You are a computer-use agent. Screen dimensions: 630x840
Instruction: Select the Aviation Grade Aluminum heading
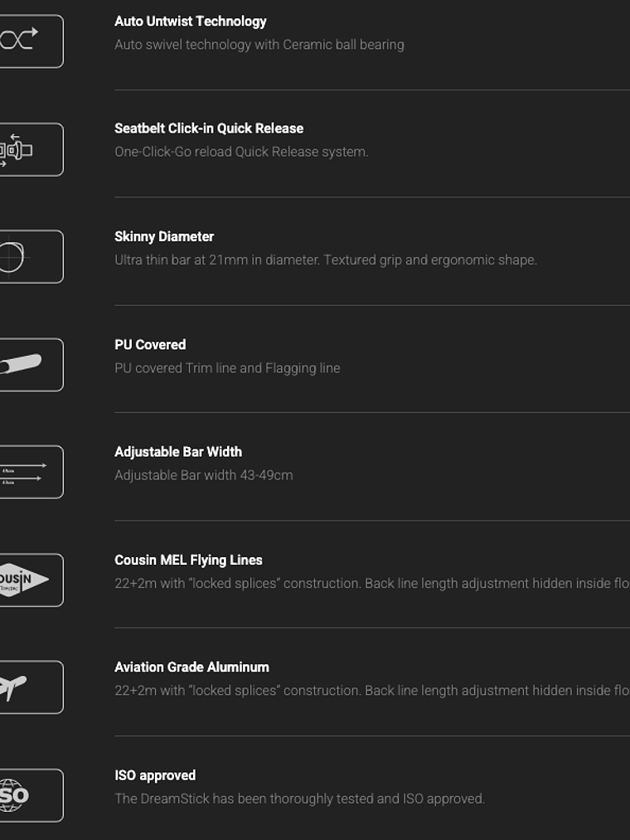(191, 668)
